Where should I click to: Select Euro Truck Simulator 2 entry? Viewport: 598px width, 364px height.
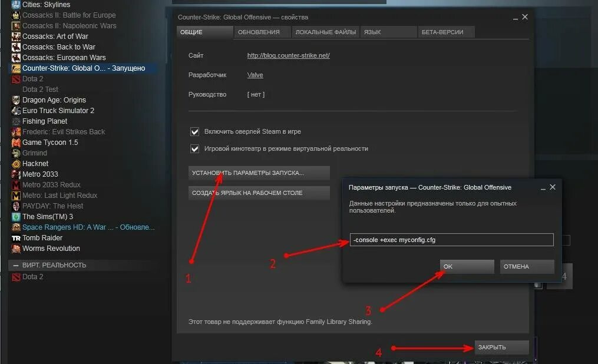58,111
